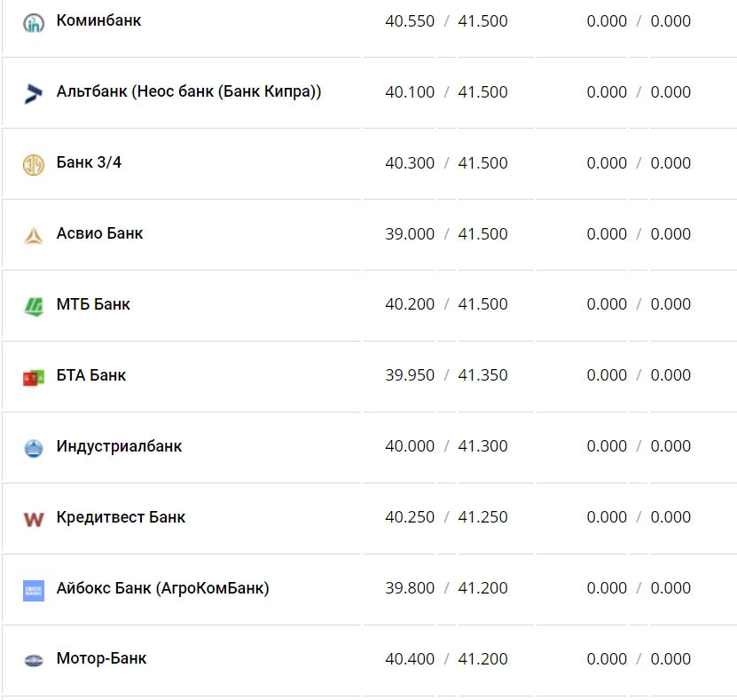The height and width of the screenshot is (700, 737).
Task: Click the Банк 3/4 round logo
Action: (34, 164)
